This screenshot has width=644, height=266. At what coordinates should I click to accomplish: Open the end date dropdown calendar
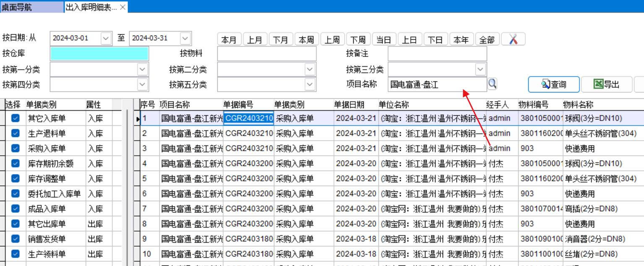click(x=185, y=38)
